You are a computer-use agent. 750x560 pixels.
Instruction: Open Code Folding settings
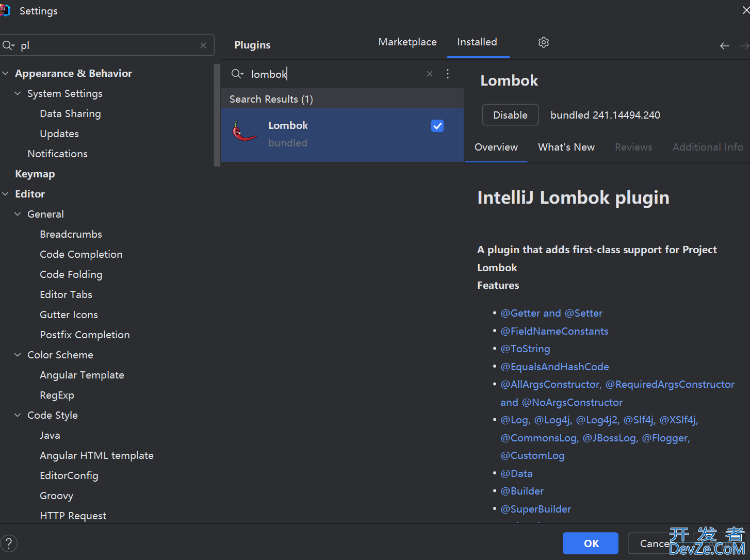point(71,274)
